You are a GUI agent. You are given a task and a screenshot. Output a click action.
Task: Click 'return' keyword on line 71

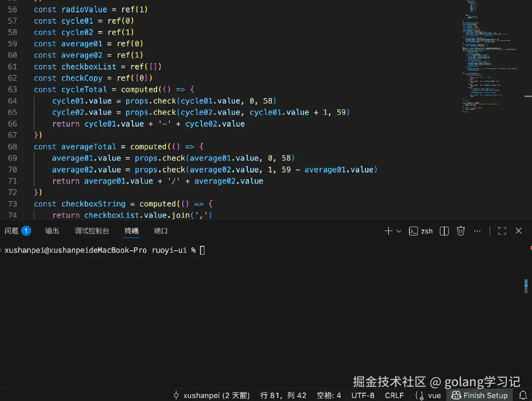[66, 181]
